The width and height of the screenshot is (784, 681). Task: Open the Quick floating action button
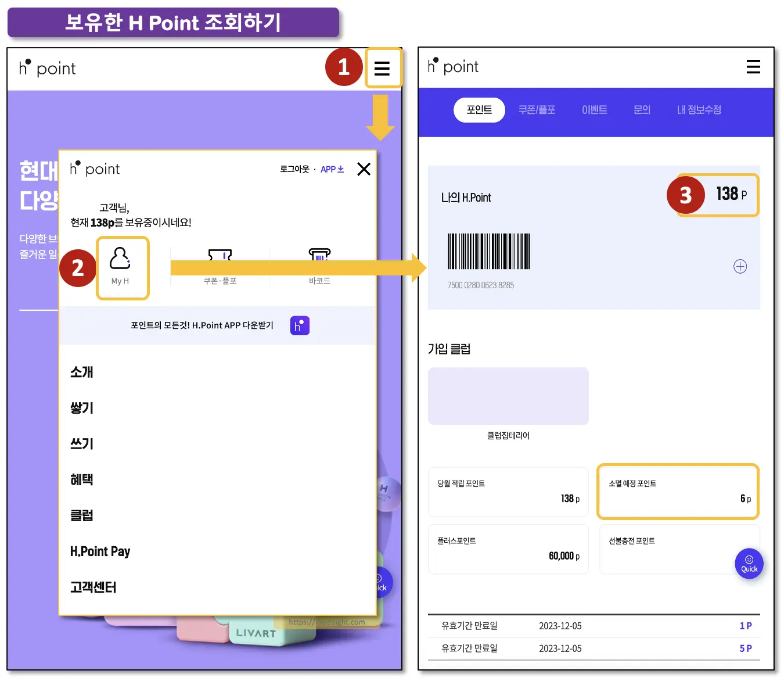click(749, 563)
